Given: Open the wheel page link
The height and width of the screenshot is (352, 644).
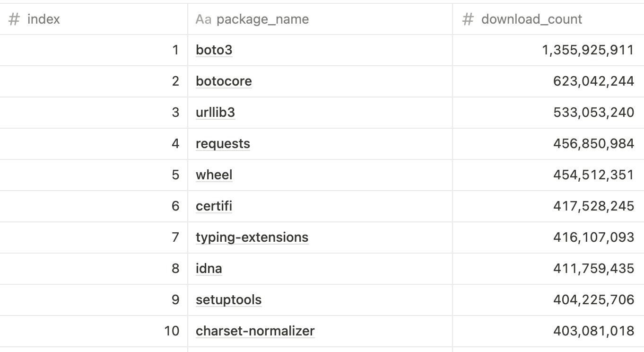Looking at the screenshot, I should [214, 175].
